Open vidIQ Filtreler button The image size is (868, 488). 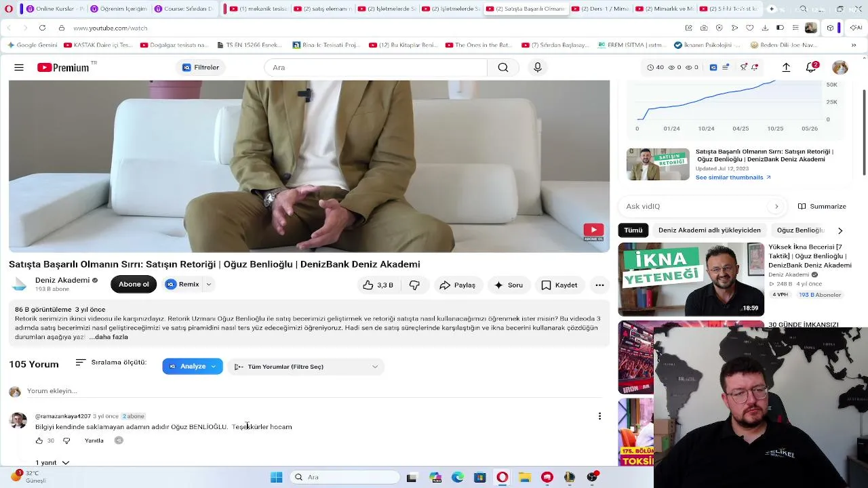200,68
